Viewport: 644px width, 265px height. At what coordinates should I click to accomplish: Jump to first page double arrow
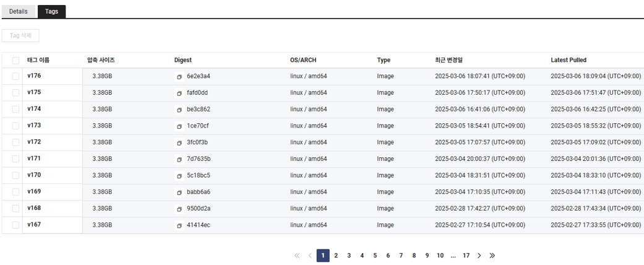(x=297, y=256)
